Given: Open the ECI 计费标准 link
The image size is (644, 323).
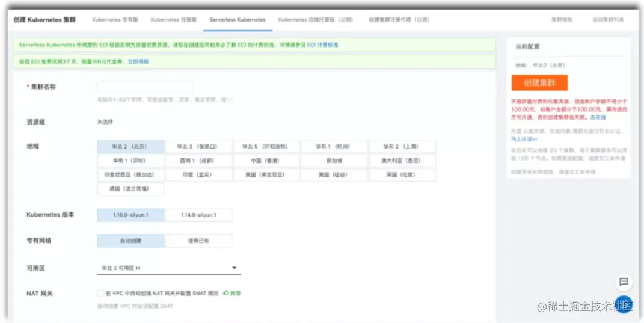Looking at the screenshot, I should [323, 45].
